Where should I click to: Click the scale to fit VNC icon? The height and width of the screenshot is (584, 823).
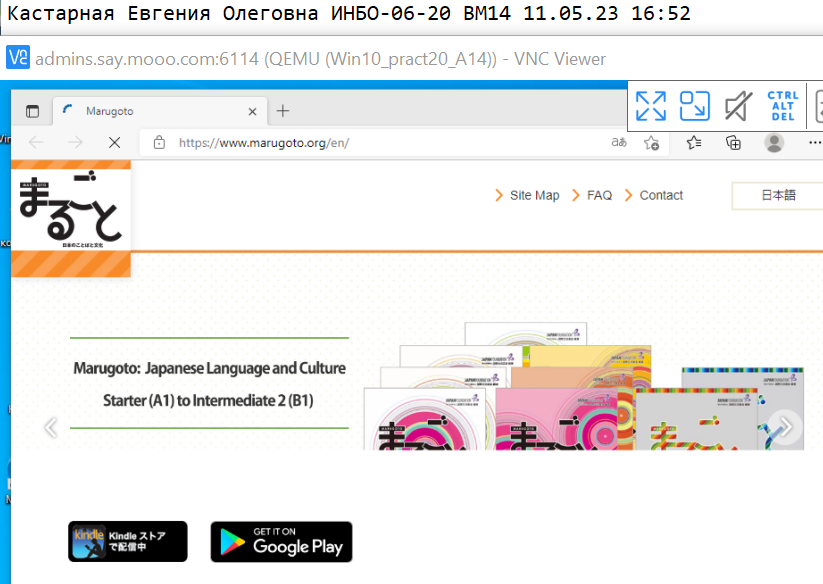pos(694,106)
